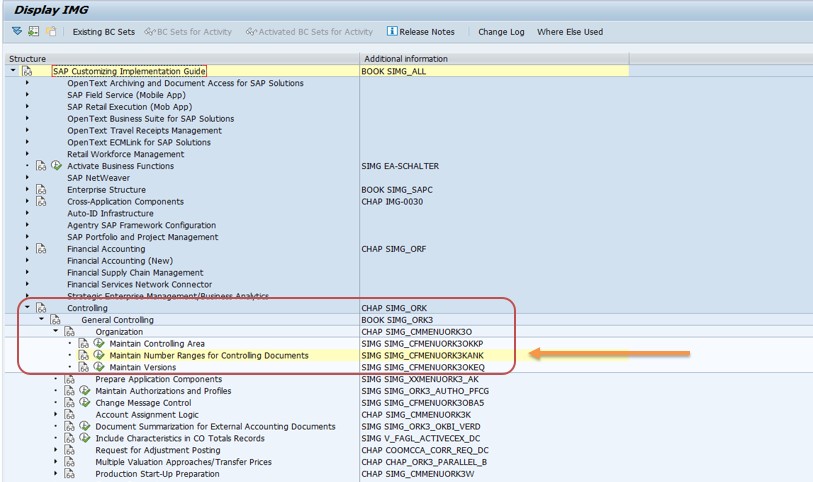Click the CHAP SIMG_ORK cell

pyautogui.click(x=394, y=308)
